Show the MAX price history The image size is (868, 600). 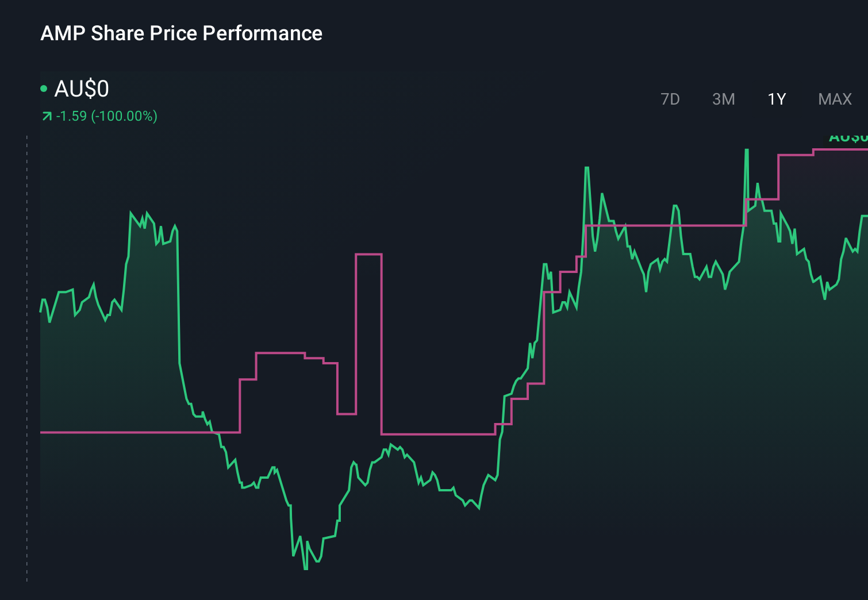(835, 99)
